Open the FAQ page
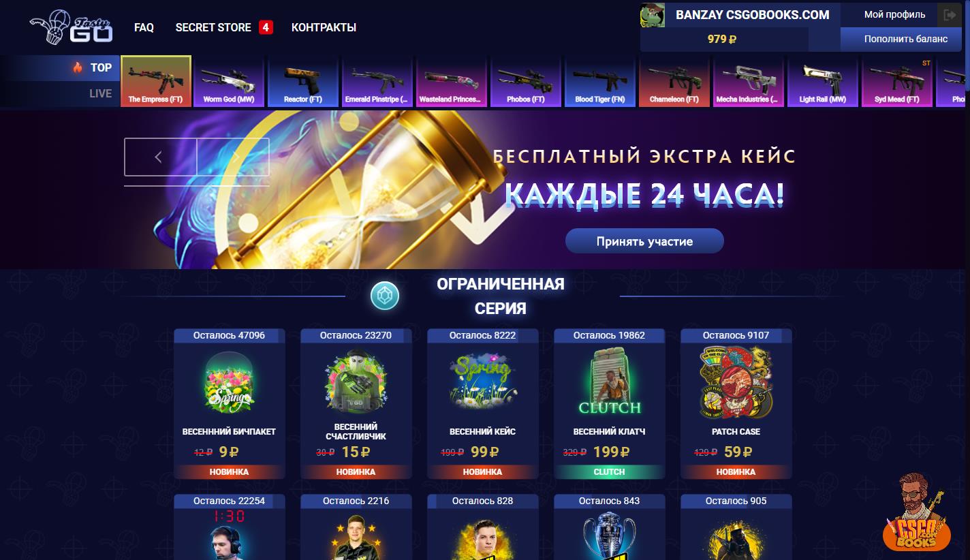 (x=144, y=27)
